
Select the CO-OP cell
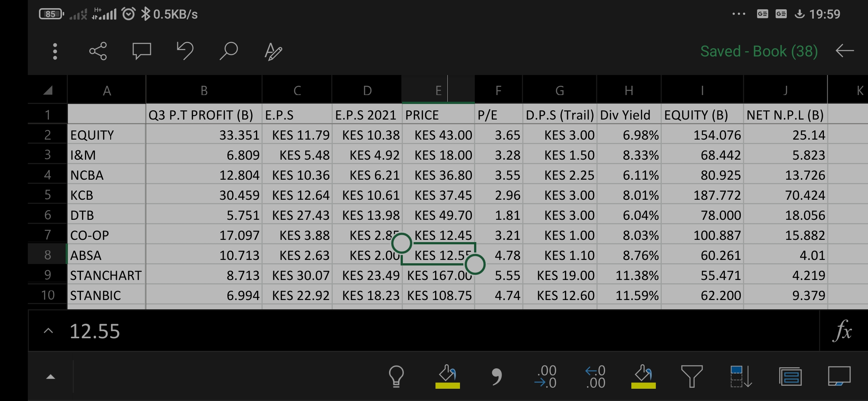tap(107, 235)
